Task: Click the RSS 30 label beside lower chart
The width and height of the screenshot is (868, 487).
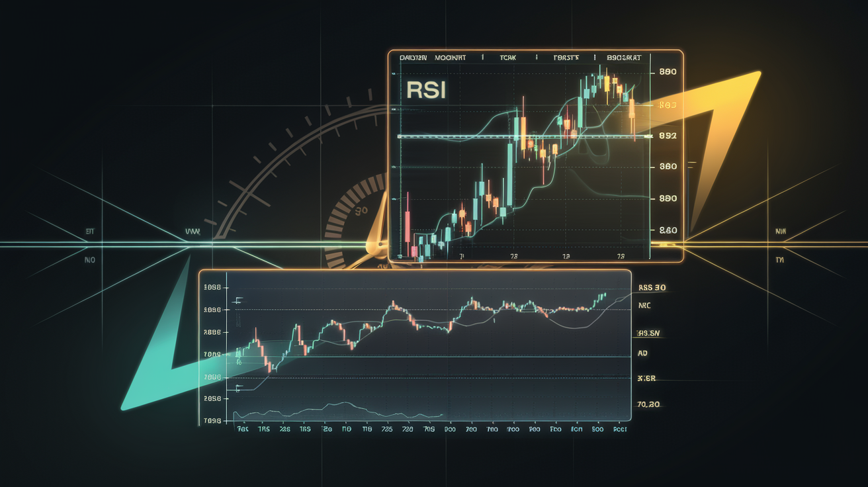Action: click(652, 288)
